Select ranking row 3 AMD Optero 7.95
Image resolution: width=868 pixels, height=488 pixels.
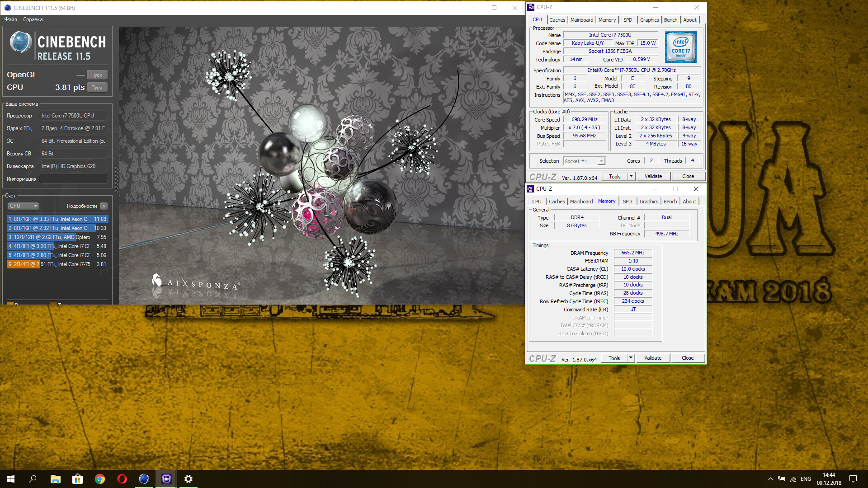[x=57, y=237]
